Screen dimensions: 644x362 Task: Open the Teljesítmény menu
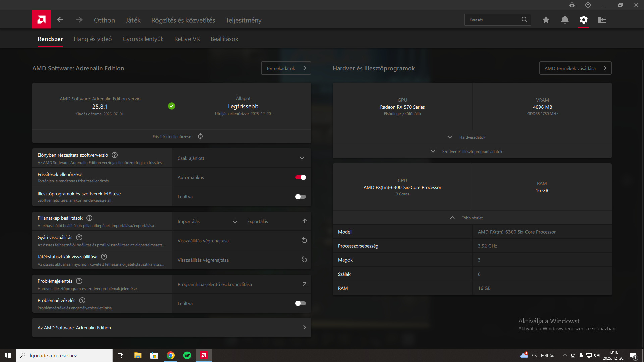pyautogui.click(x=243, y=20)
